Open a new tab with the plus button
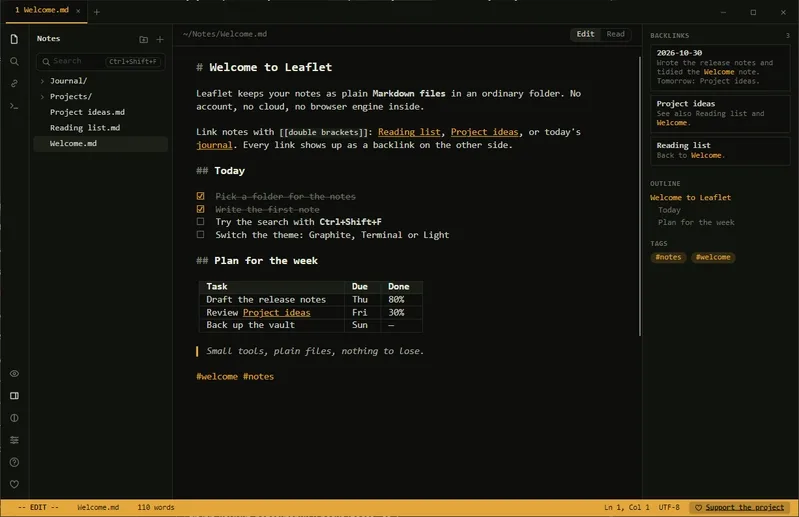Viewport: 799px width, 517px height. (97, 12)
